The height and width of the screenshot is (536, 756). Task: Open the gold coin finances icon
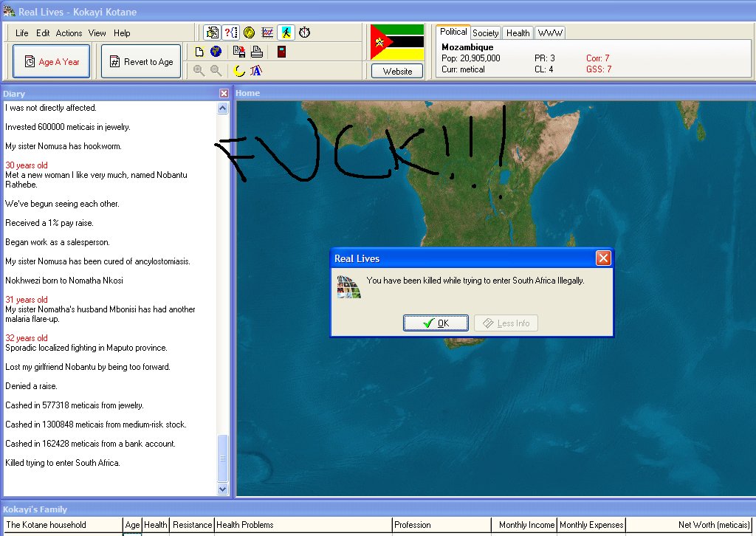250,32
